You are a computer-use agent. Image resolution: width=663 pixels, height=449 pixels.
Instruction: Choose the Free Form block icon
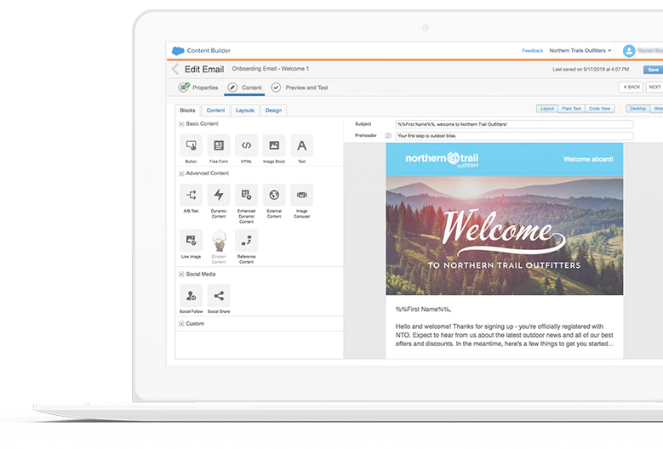(x=218, y=146)
